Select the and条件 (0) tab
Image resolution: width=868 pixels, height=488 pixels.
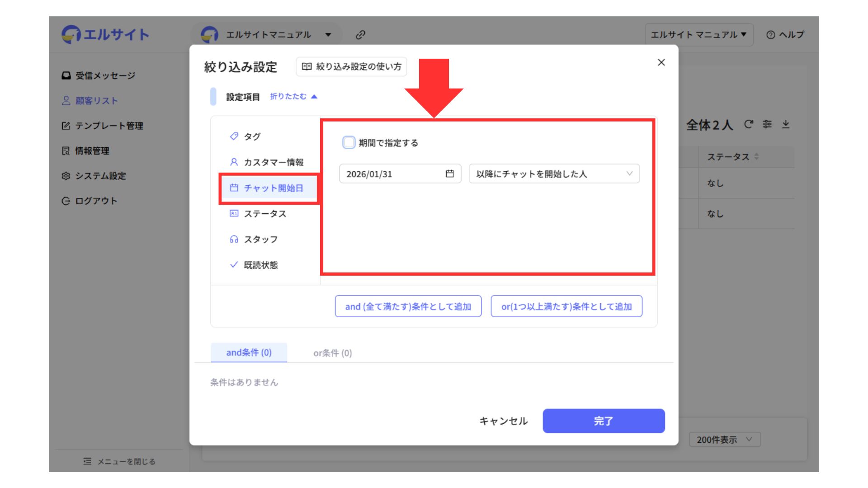[x=249, y=352]
